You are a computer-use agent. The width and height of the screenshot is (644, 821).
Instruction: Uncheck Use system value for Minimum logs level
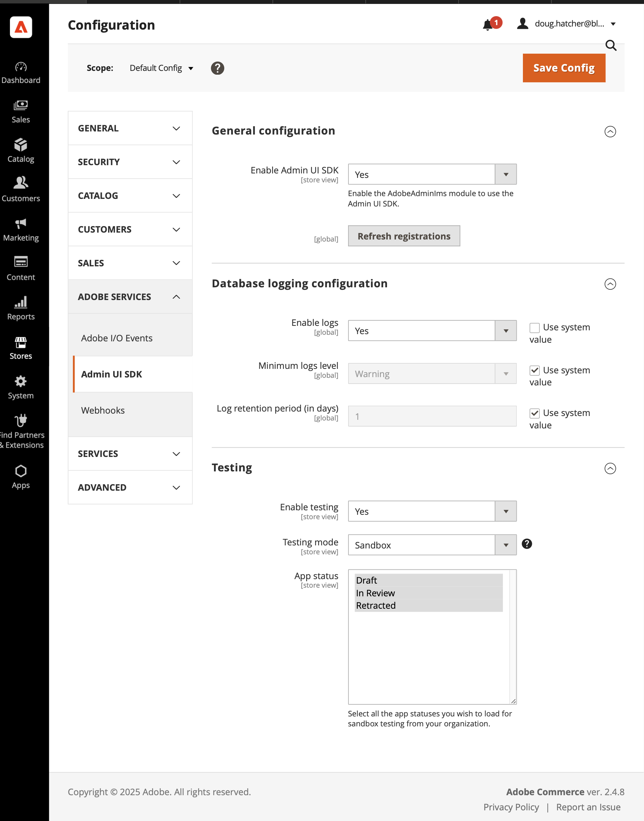[x=534, y=370]
